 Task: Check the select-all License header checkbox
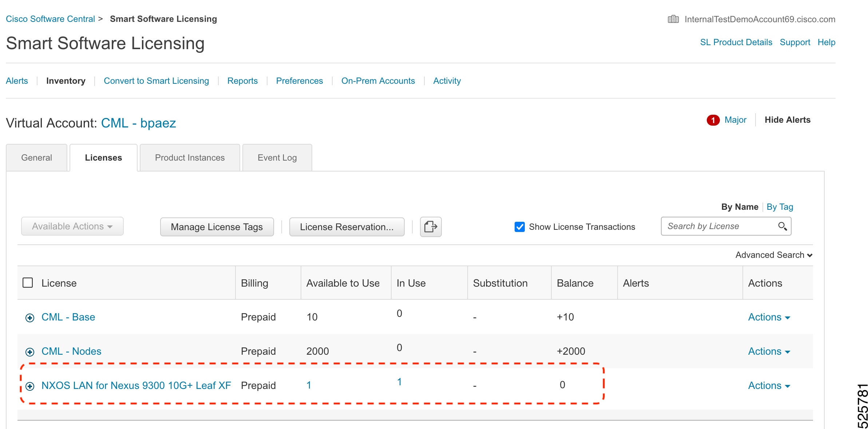point(28,283)
